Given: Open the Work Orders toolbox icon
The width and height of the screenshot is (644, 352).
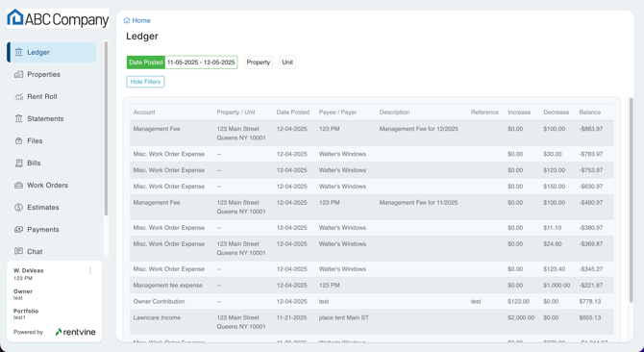Looking at the screenshot, I should [18, 186].
